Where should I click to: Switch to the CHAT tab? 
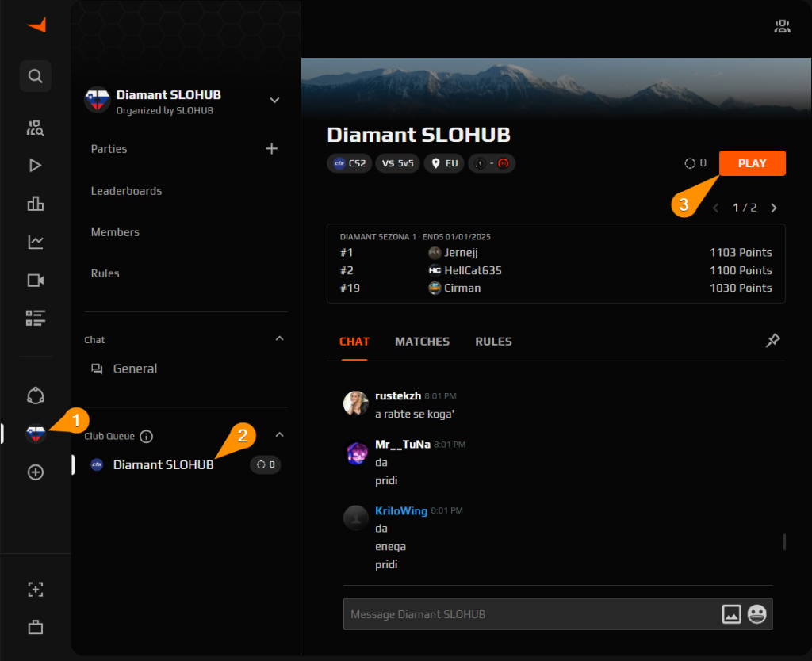tap(354, 342)
